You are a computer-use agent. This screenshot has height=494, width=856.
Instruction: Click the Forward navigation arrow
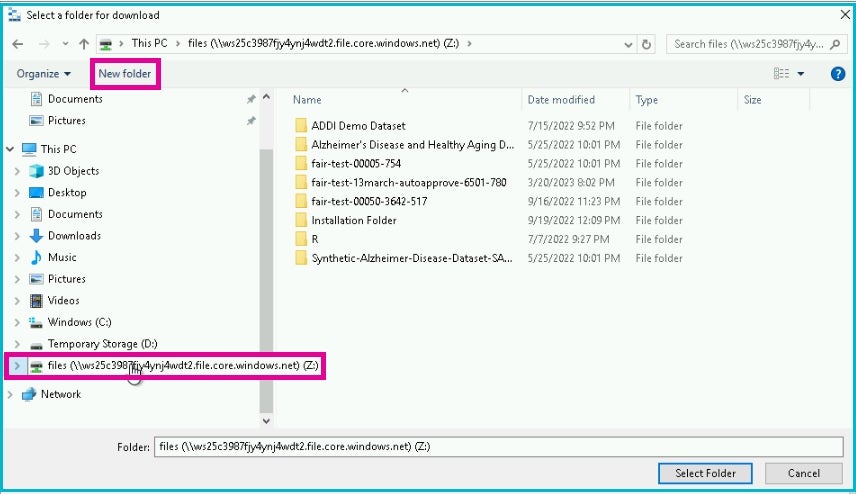tap(44, 44)
